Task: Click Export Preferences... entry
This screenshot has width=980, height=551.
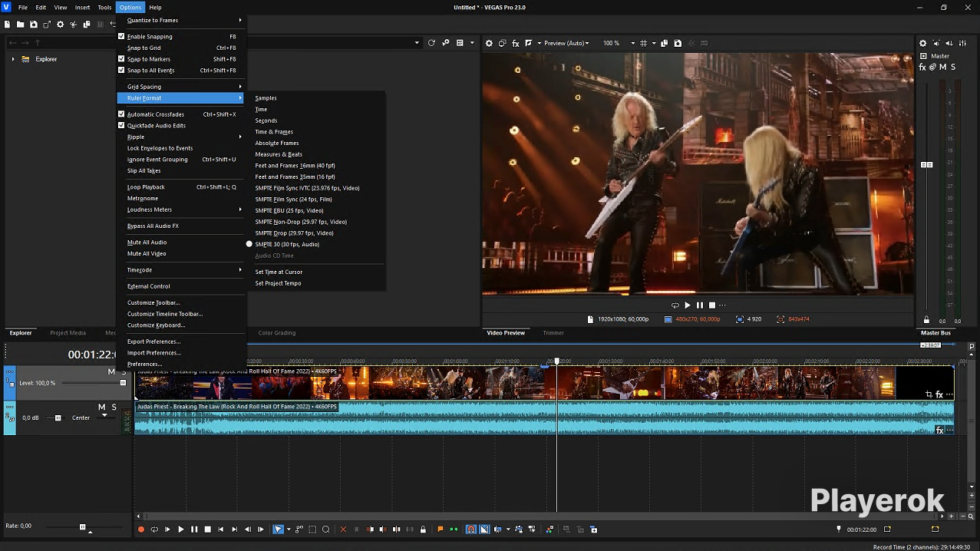Action: coord(154,341)
